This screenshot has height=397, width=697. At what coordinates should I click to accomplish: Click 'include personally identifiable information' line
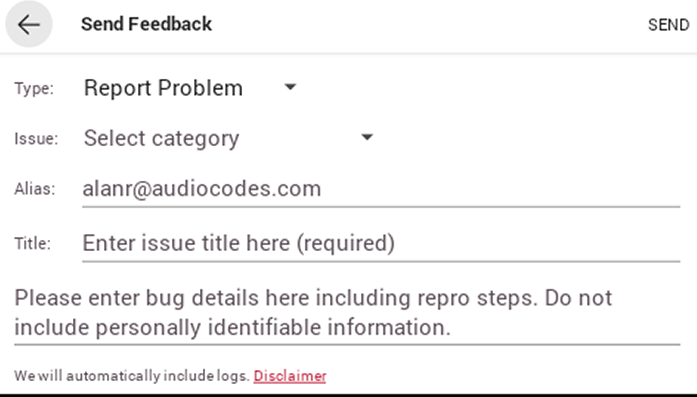pos(232,328)
